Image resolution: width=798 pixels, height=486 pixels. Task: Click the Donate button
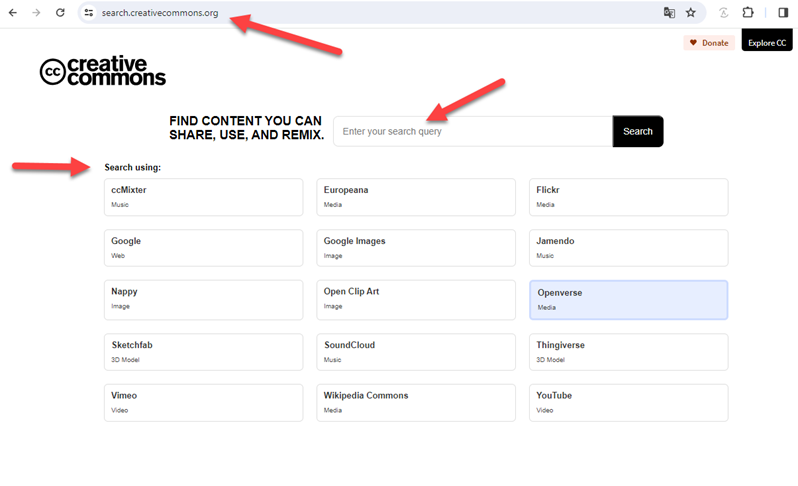point(708,43)
